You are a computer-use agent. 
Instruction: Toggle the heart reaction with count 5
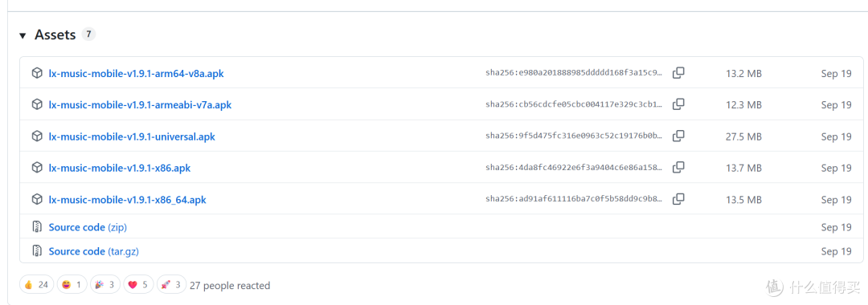(x=138, y=285)
